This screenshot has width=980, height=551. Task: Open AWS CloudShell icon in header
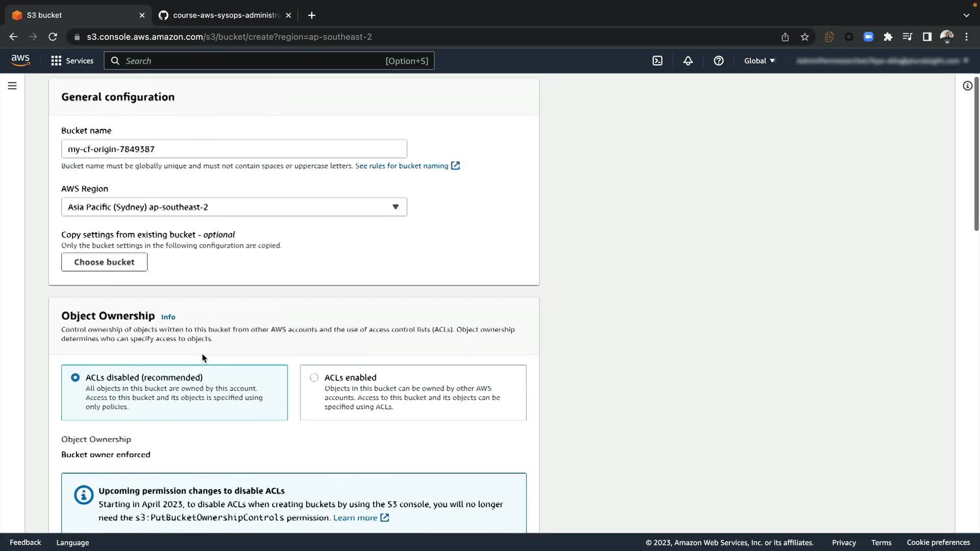(x=657, y=61)
